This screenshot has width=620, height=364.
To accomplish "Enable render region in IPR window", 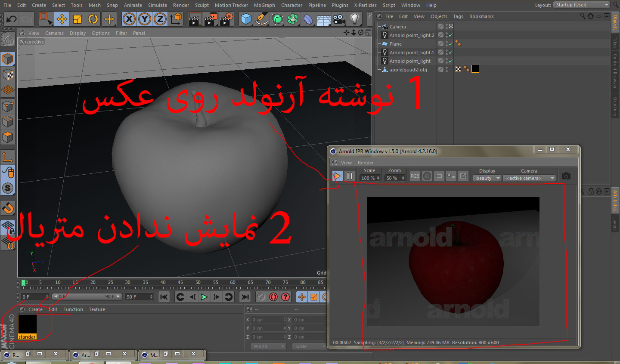I will click(439, 176).
